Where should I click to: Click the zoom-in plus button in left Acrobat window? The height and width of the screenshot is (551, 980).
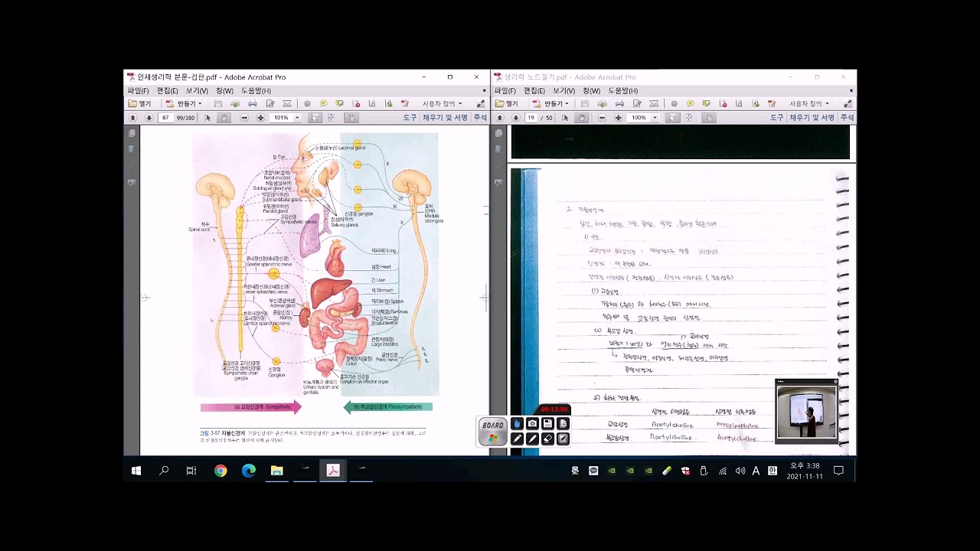(261, 118)
